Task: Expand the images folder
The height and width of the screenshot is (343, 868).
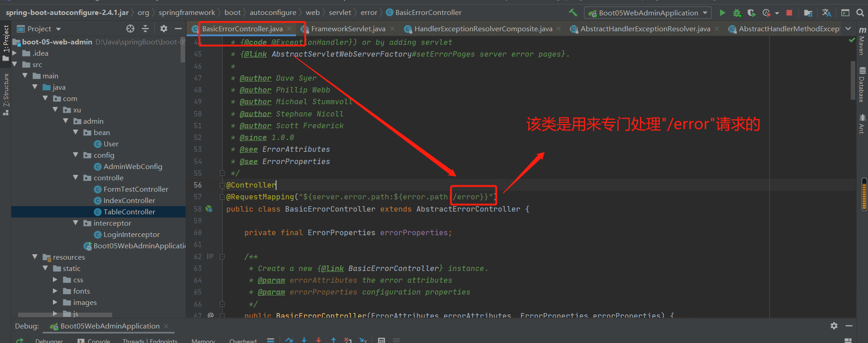Action: pyautogui.click(x=55, y=302)
